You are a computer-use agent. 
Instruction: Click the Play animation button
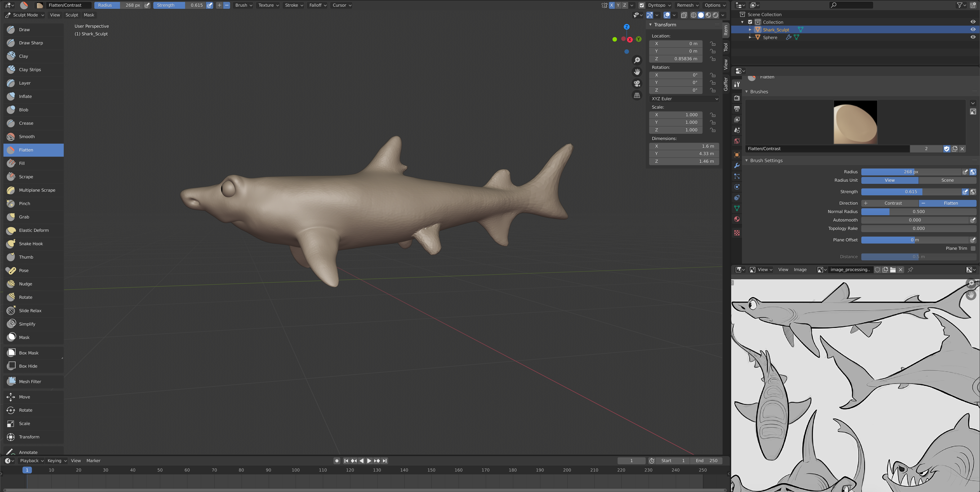(369, 461)
